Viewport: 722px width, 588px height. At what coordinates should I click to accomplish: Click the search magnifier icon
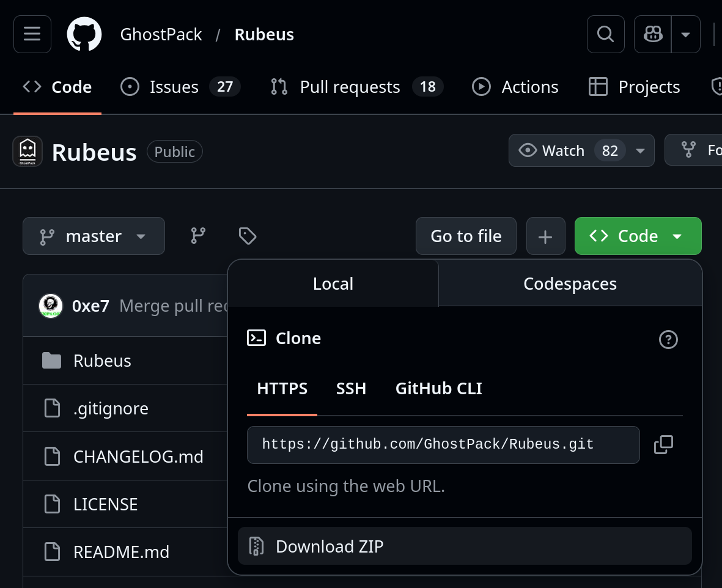pyautogui.click(x=605, y=34)
